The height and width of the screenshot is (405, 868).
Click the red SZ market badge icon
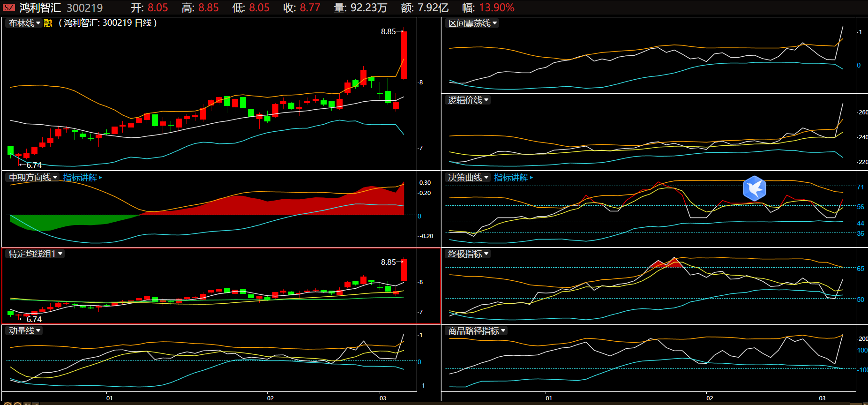pos(9,8)
